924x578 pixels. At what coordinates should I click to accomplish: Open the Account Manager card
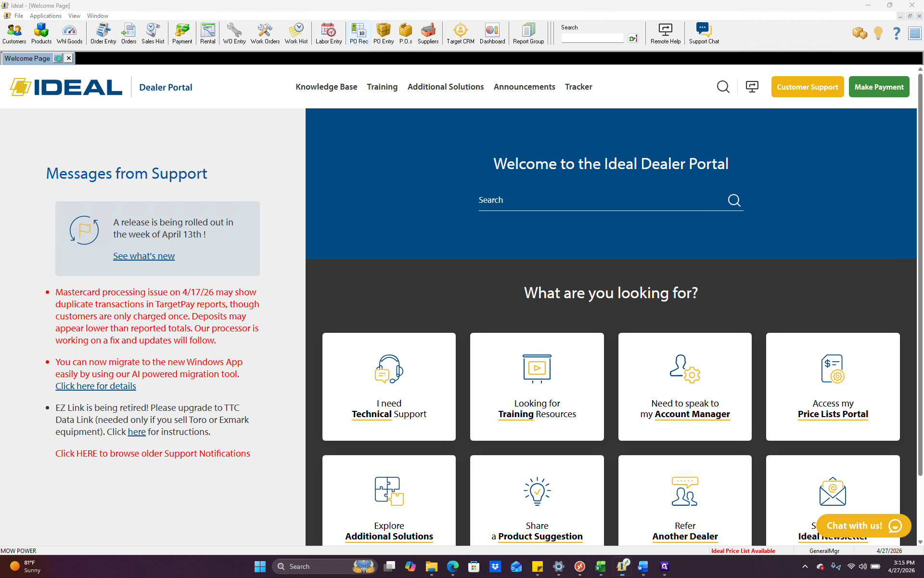[685, 386]
